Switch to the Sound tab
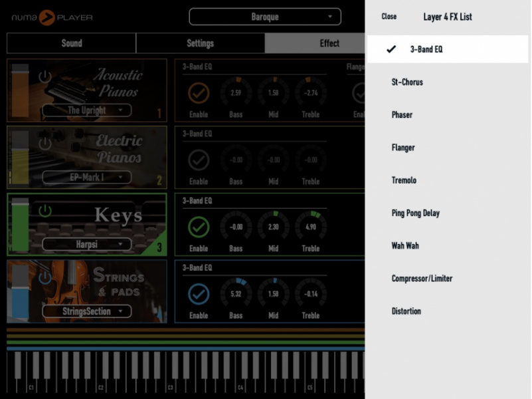Screen dimensions: 532x399 click(x=72, y=43)
